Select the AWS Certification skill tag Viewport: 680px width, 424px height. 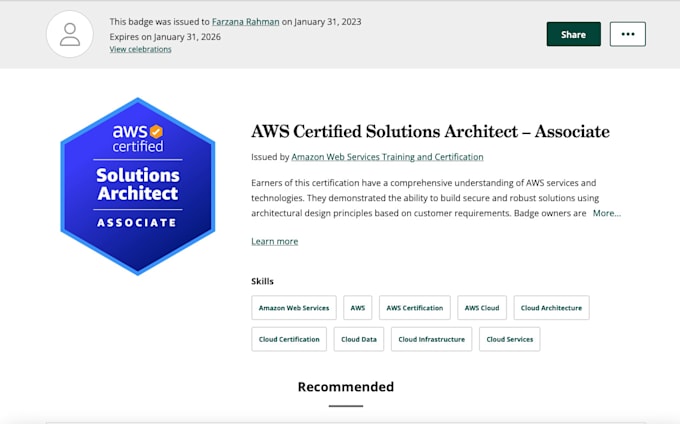click(414, 308)
